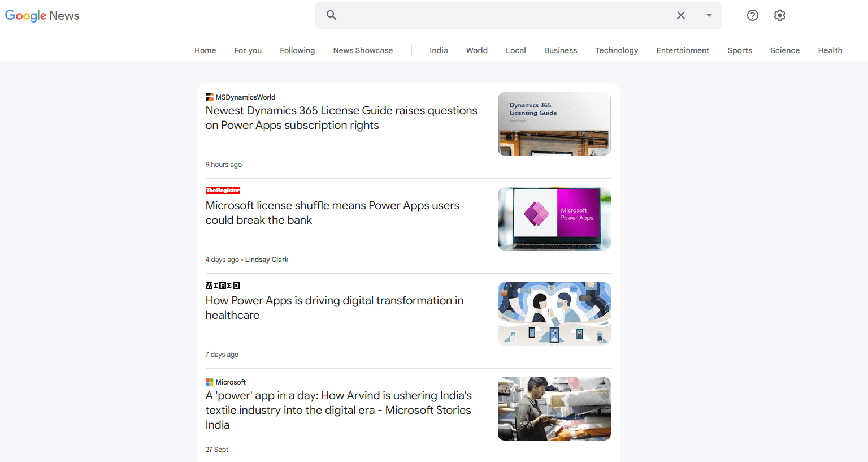Viewport: 868px width, 462px height.
Task: Open the article about Power Apps in healthcare
Action: pyautogui.click(x=334, y=308)
